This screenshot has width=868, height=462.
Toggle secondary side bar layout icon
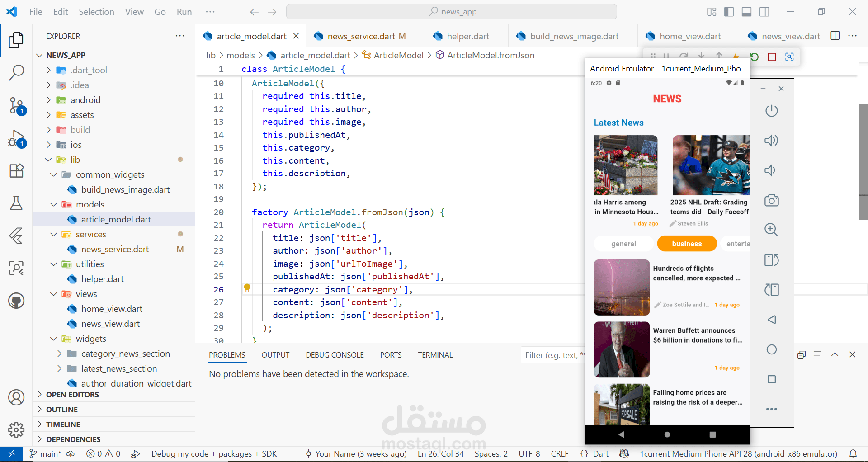[x=764, y=12]
